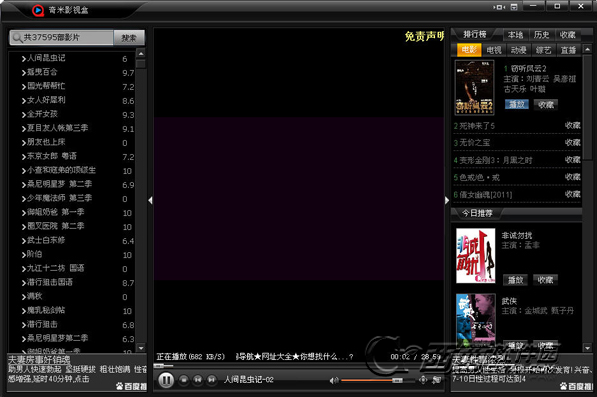Select the 动漫 category tab
This screenshot has width=597, height=397.
[x=519, y=50]
